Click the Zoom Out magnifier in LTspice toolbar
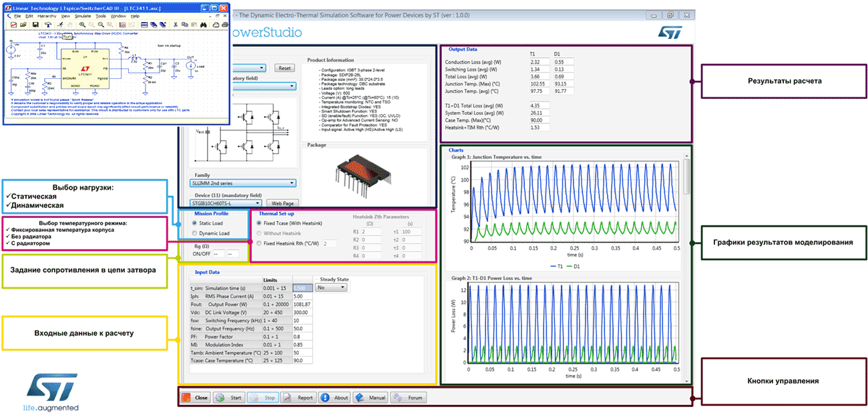Image resolution: width=868 pixels, height=413 pixels. [101, 25]
